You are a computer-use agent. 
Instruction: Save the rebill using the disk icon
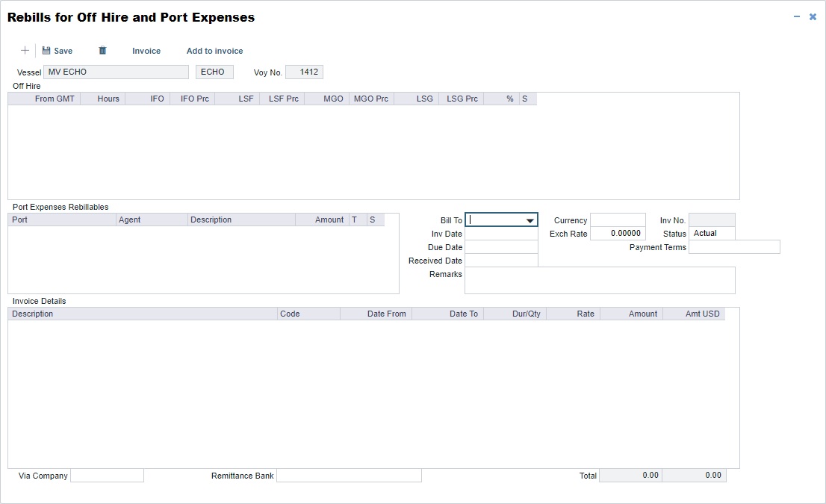pyautogui.click(x=57, y=50)
